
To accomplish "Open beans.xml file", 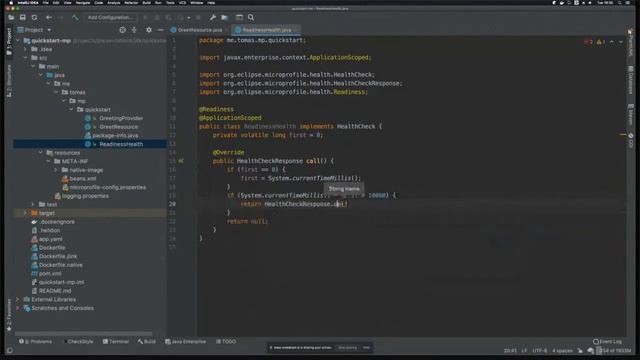I will tap(82, 179).
